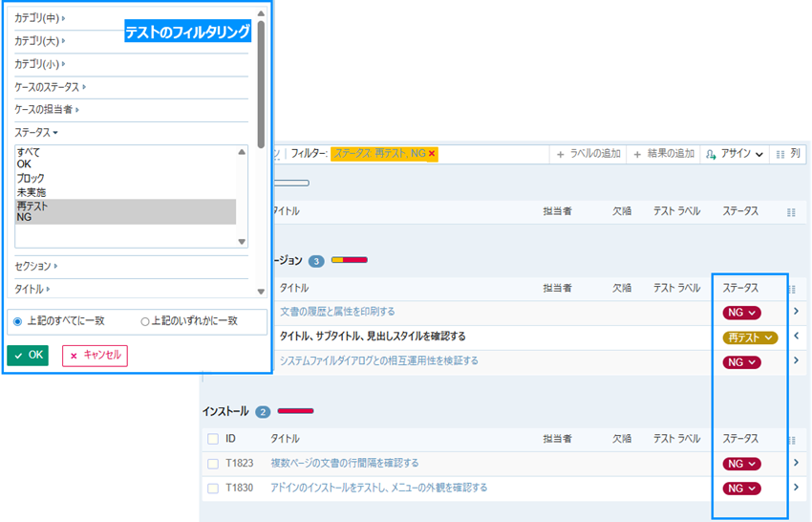Click the green OK button

tap(28, 355)
